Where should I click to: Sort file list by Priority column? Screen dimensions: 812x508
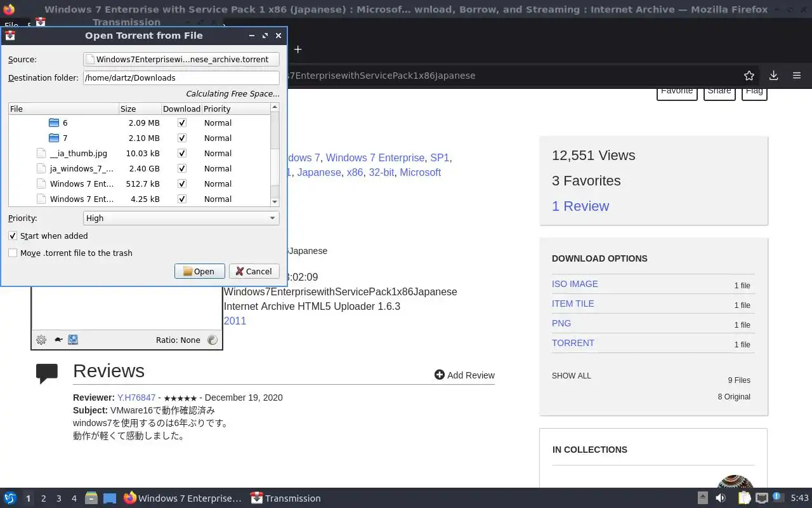236,109
